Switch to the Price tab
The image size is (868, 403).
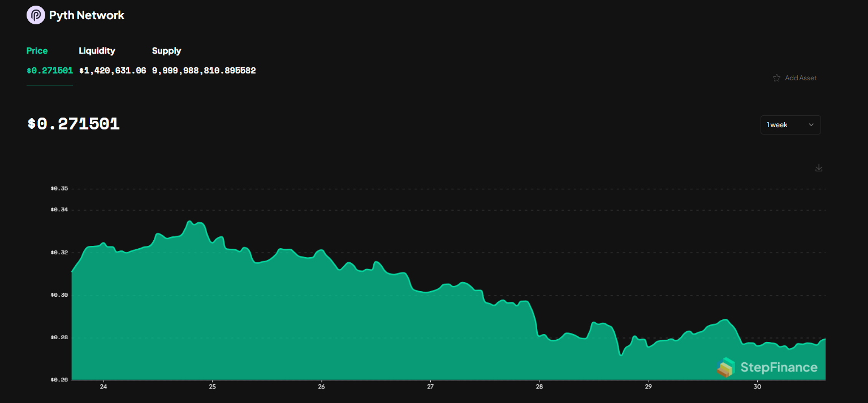[37, 51]
